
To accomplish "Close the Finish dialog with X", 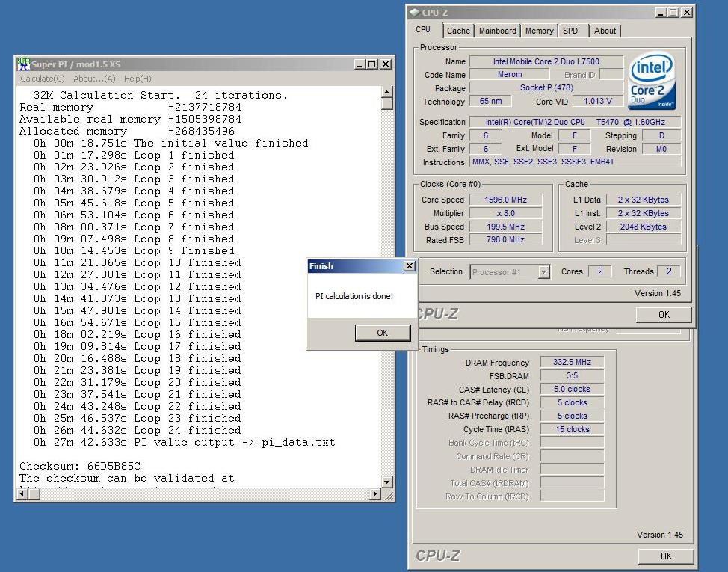I will (x=409, y=265).
